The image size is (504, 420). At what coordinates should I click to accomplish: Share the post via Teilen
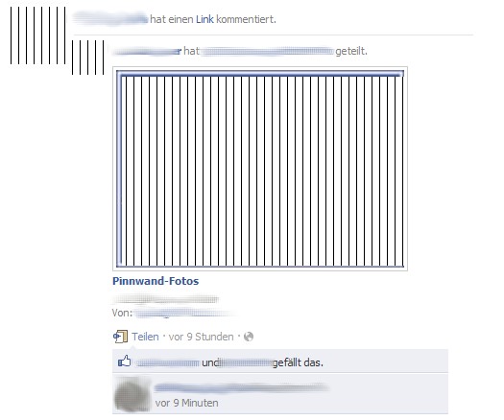tap(145, 337)
